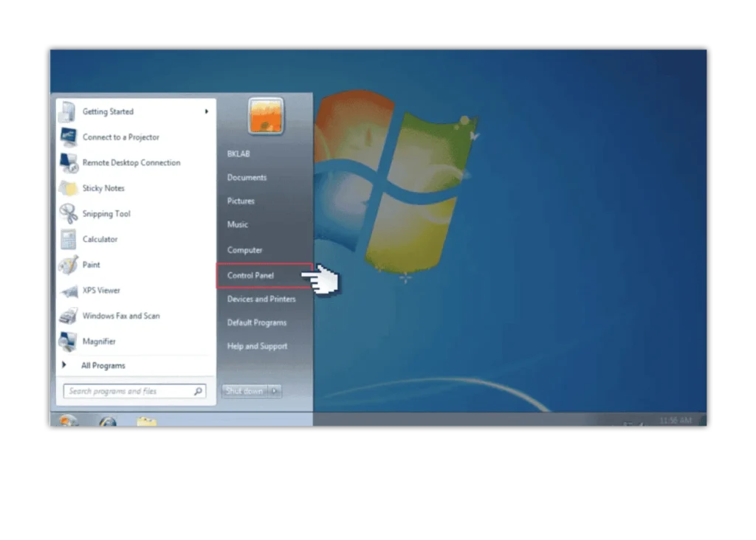Select the Calculator text label

(100, 240)
